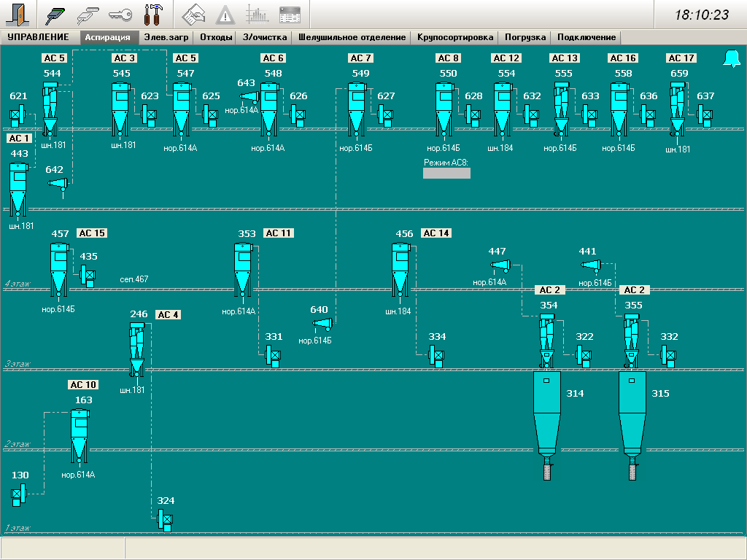Viewport: 747px width, 560px height.
Task: Open the event table icon in toolbar
Action: pos(290,14)
